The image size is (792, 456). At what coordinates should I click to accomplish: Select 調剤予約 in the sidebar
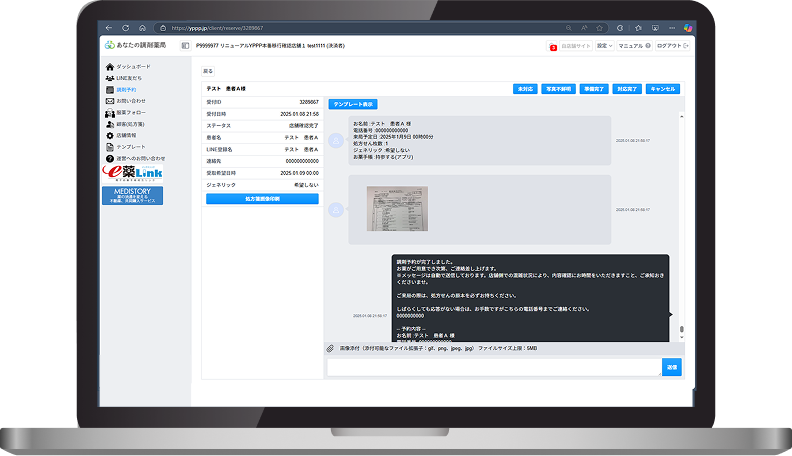(124, 89)
